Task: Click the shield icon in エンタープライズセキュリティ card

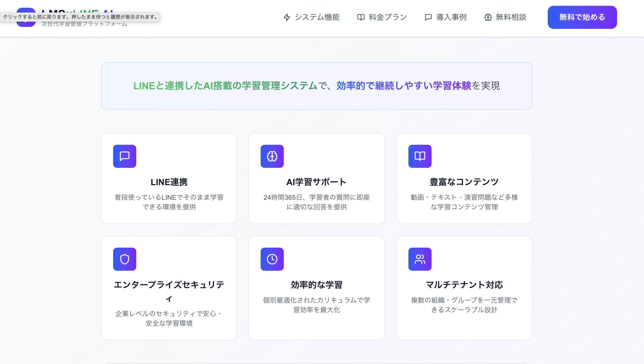Action: tap(124, 259)
